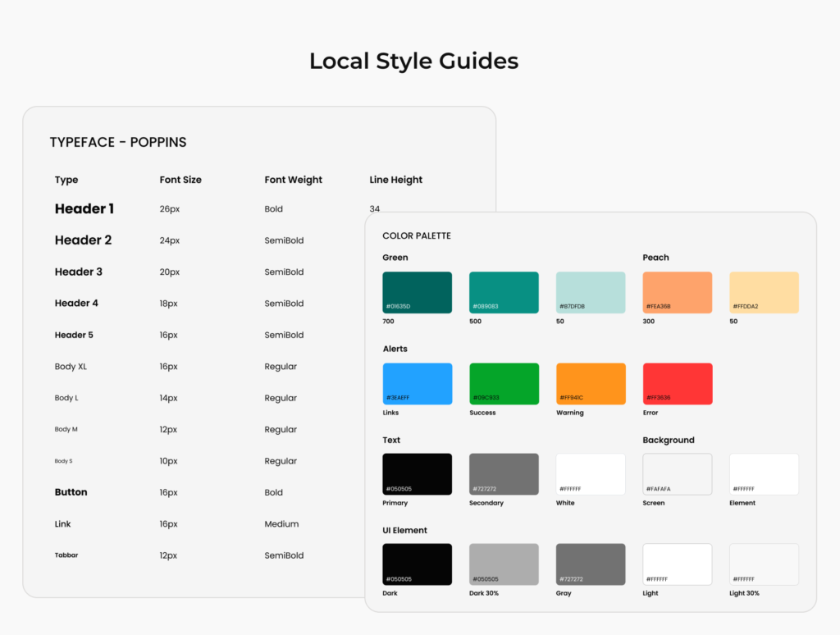Screen dimensions: 840x635
Task: Click the Green 700 swatch #01635D
Action: (417, 292)
